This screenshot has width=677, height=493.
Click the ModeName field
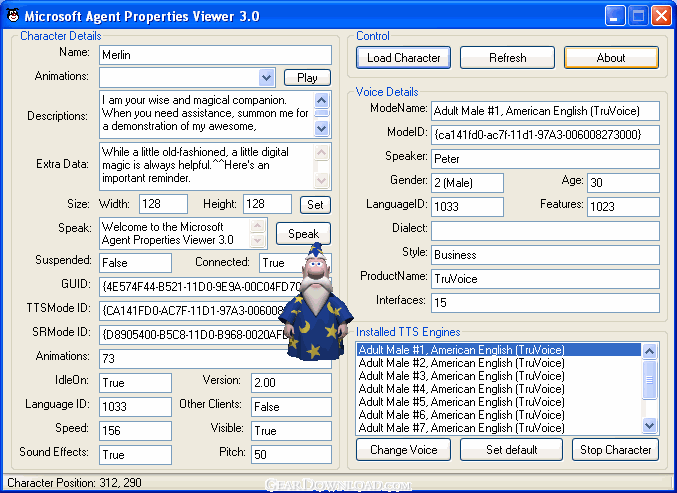tap(545, 111)
